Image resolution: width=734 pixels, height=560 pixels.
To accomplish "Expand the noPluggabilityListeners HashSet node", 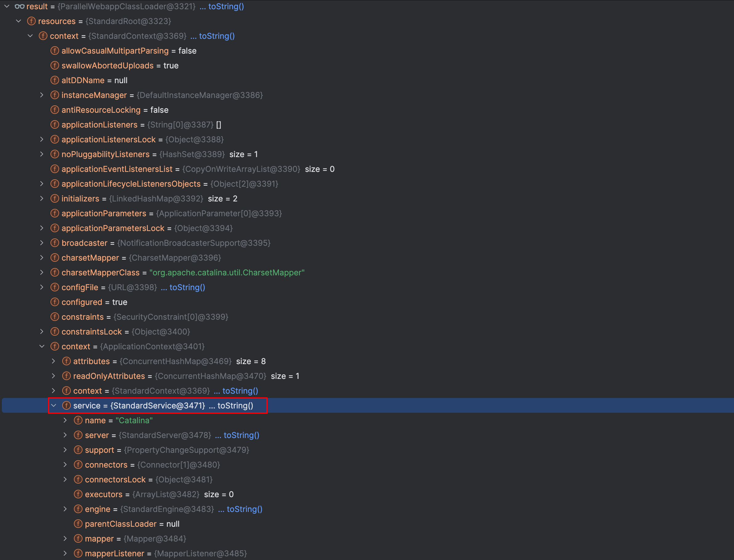I will tap(42, 154).
